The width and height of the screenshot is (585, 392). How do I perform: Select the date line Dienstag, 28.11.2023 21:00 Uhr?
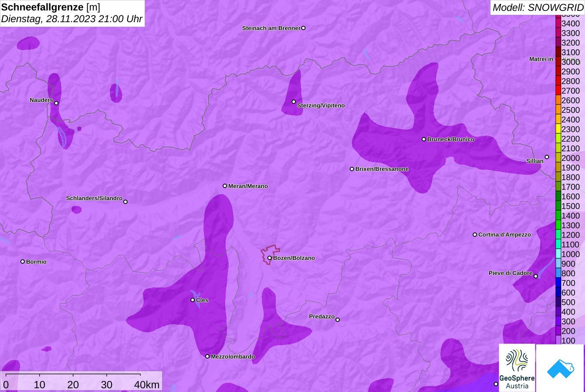click(72, 19)
